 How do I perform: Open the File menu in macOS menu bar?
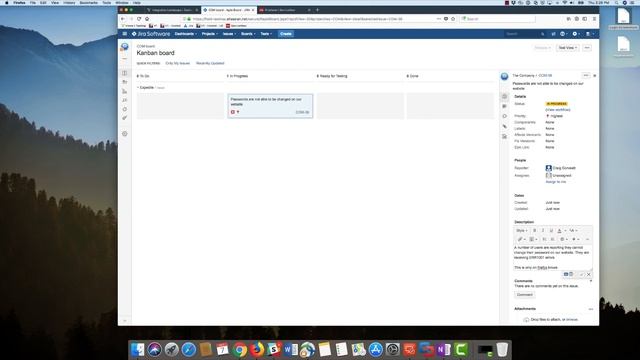pos(33,2)
